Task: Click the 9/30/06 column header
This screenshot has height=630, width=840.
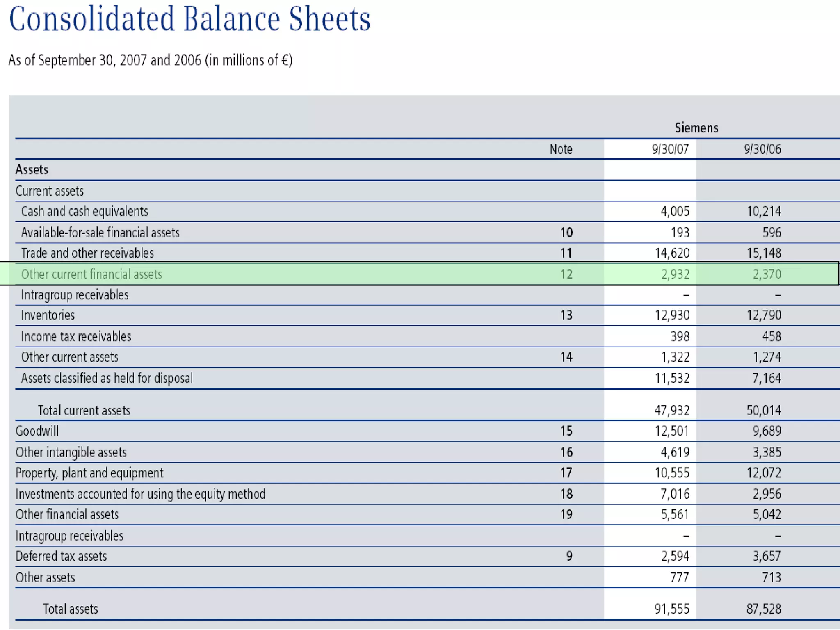Action: (762, 149)
